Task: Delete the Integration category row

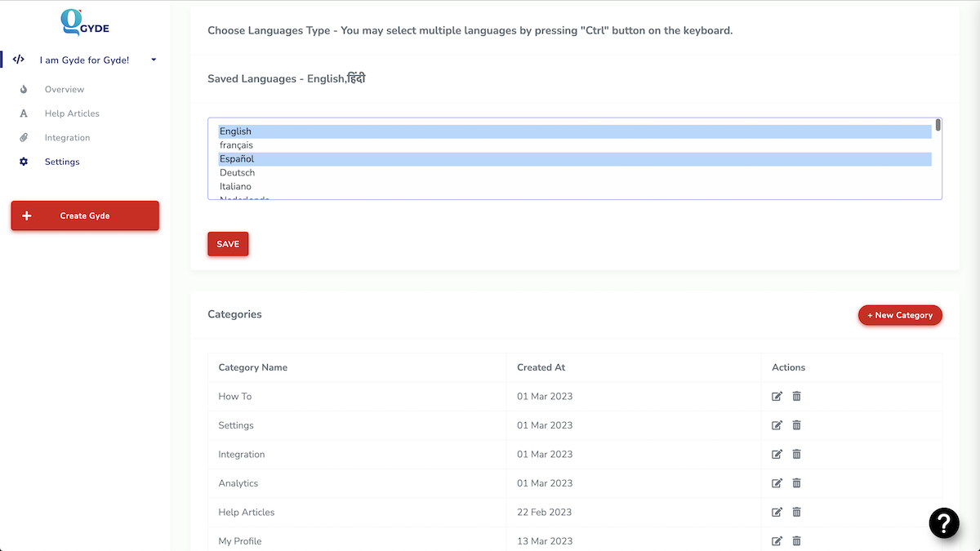Action: (x=796, y=455)
